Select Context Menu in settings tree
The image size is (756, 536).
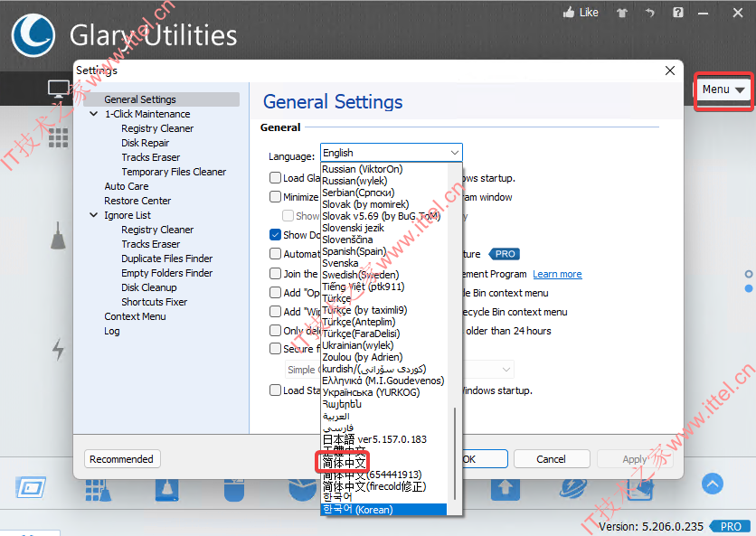135,316
